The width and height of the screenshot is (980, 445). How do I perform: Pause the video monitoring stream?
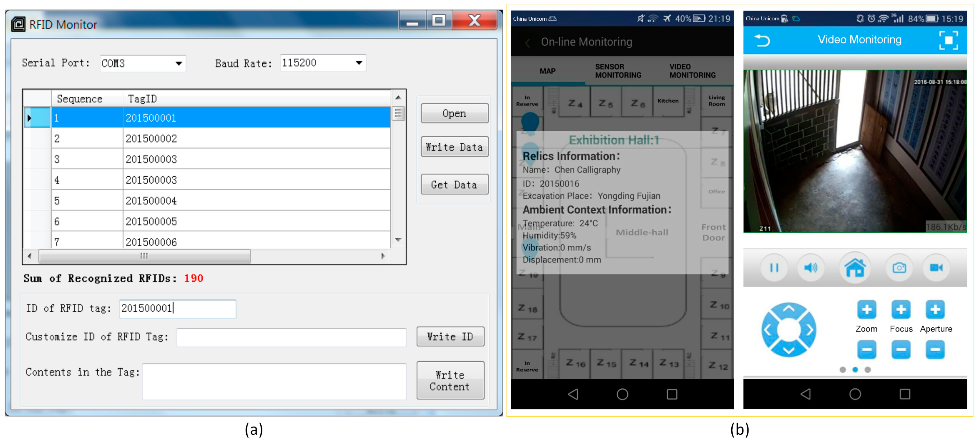click(x=774, y=268)
